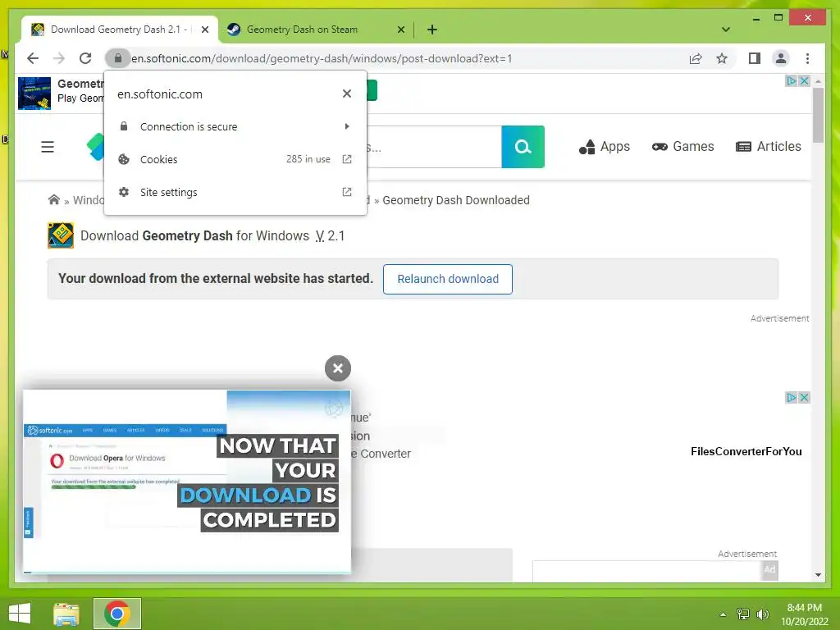This screenshot has height=630, width=840.
Task: Click the network tray icon
Action: [743, 614]
